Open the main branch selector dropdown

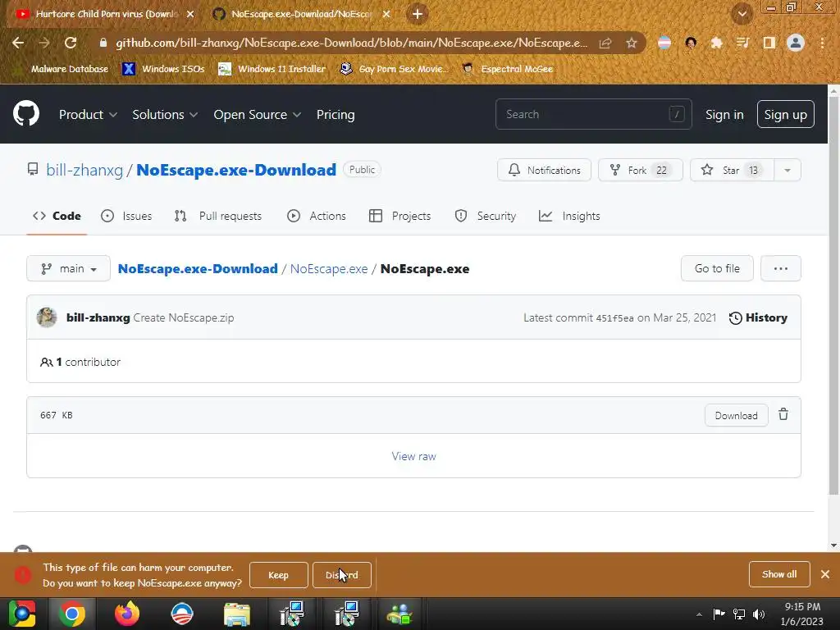[69, 268]
